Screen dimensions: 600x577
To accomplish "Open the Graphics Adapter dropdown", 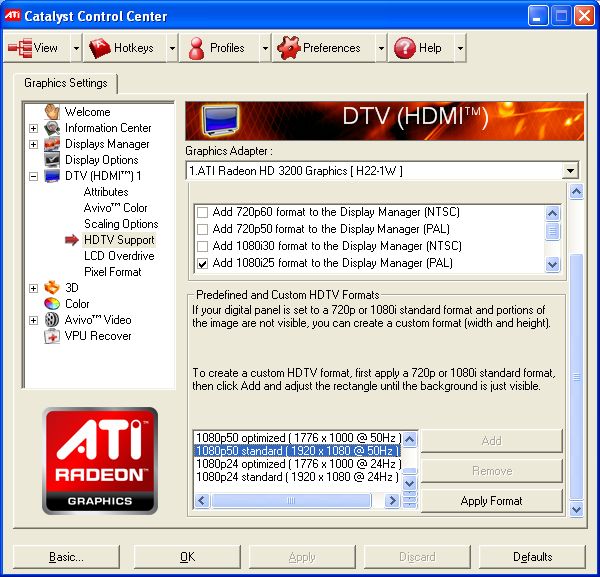I will 570,171.
